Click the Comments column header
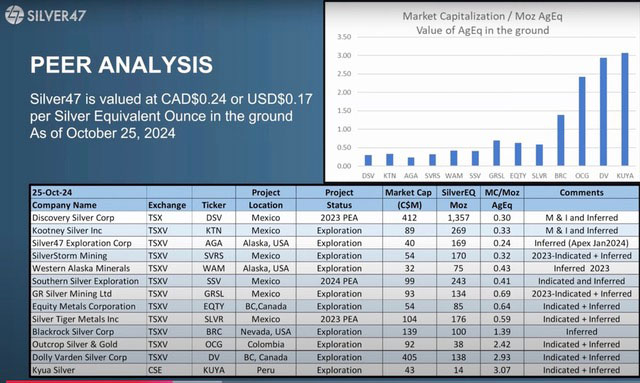This screenshot has height=383, width=640. (581, 192)
